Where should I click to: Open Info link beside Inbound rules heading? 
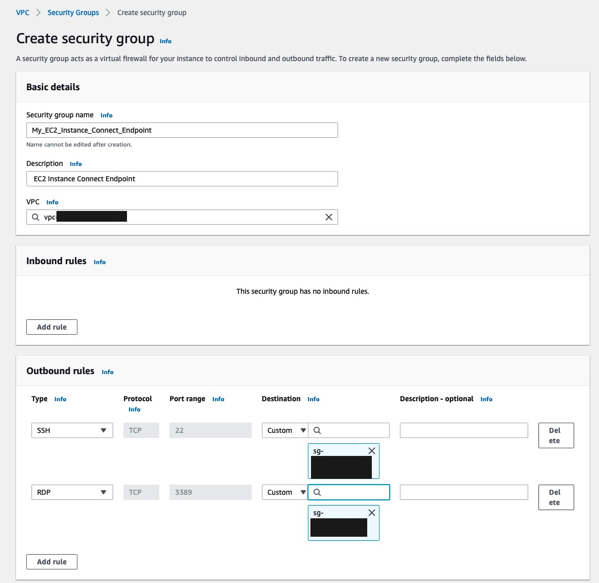[x=100, y=262]
